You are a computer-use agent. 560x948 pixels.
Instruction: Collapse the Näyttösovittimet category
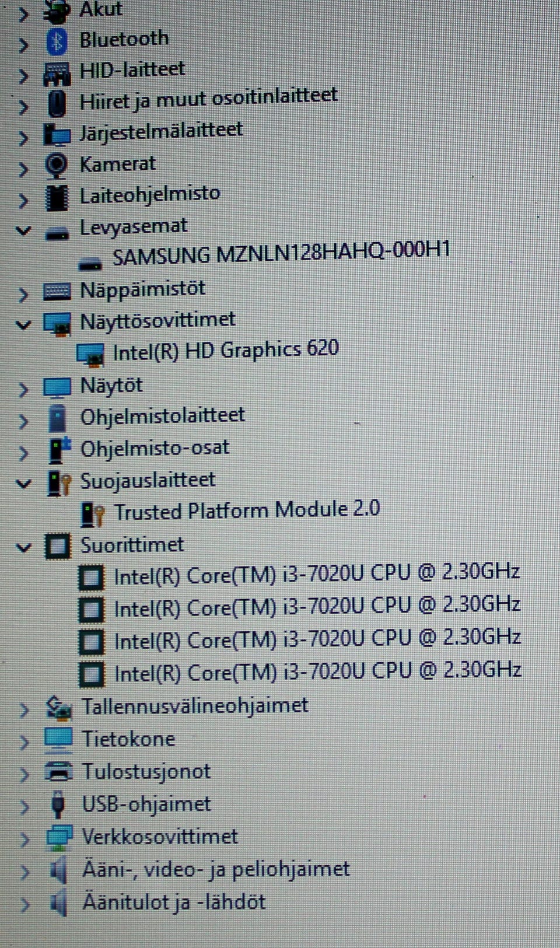point(23,324)
